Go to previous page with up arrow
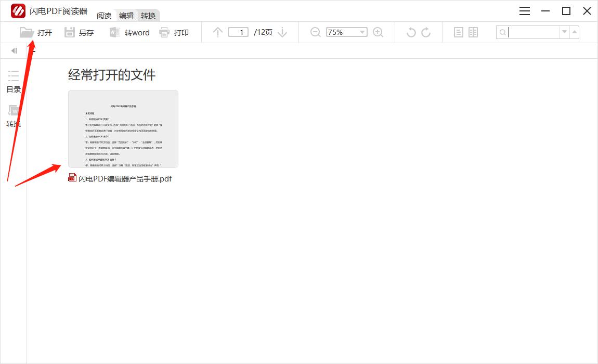Image resolution: width=598 pixels, height=364 pixels. coord(218,32)
